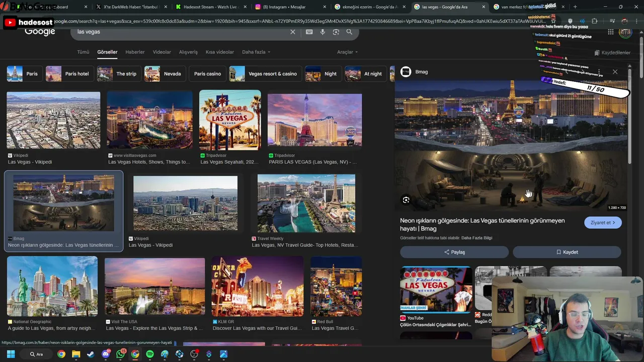Open a new browser tab
Image resolution: width=644 pixels, height=362 pixels.
coord(575,7)
